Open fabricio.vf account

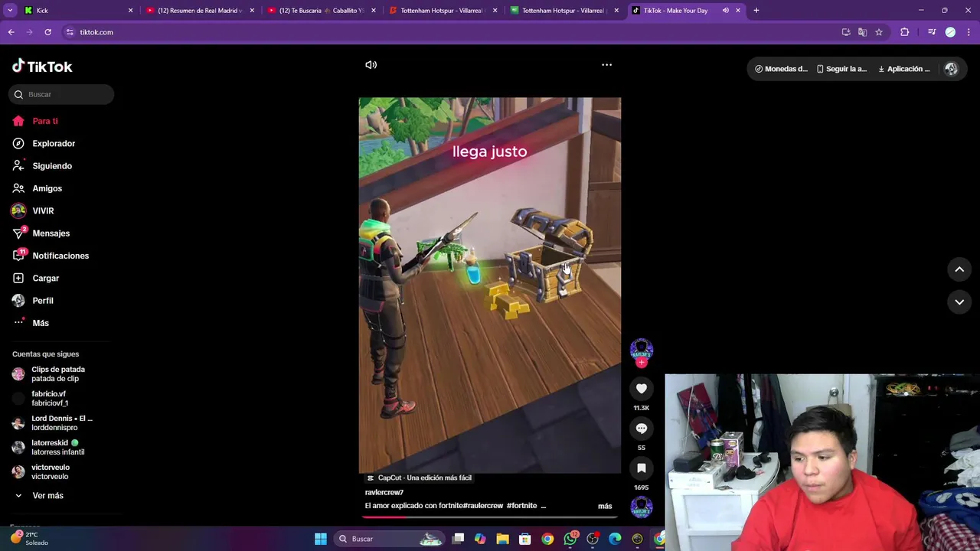click(x=51, y=398)
